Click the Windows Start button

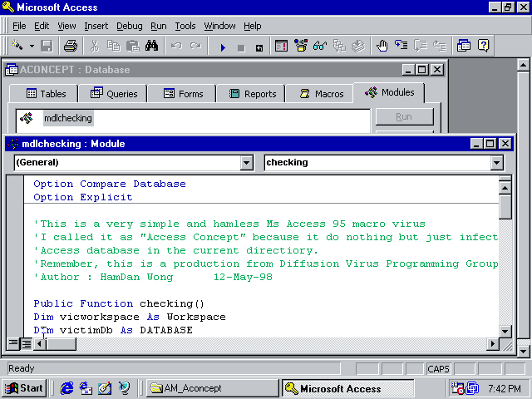(x=24, y=388)
